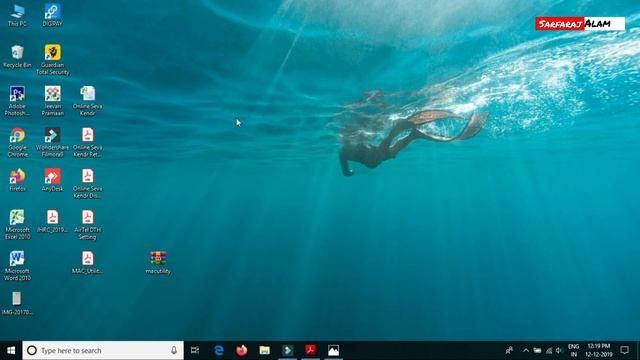This screenshot has height=360, width=640.
Task: Launch Firefox from the taskbar
Action: [242, 350]
